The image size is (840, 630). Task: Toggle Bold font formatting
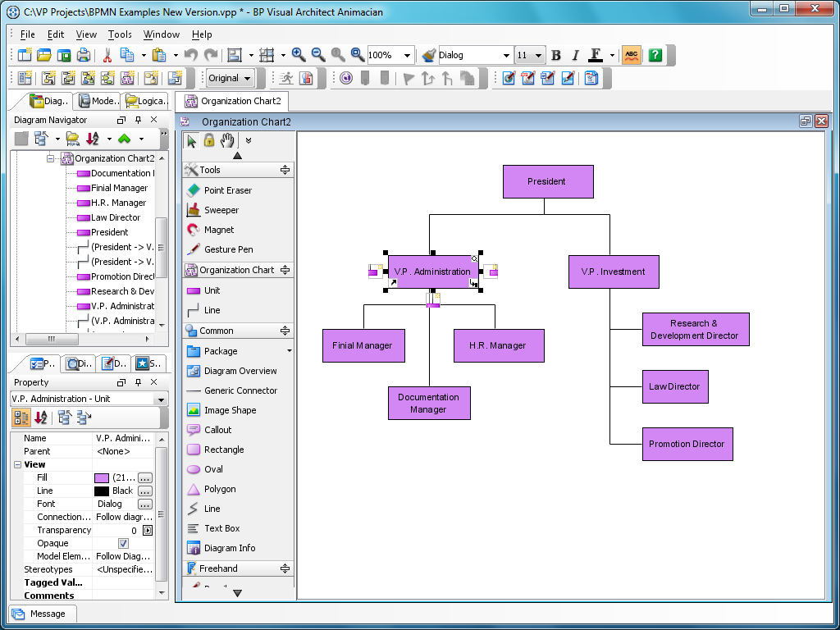pos(556,55)
